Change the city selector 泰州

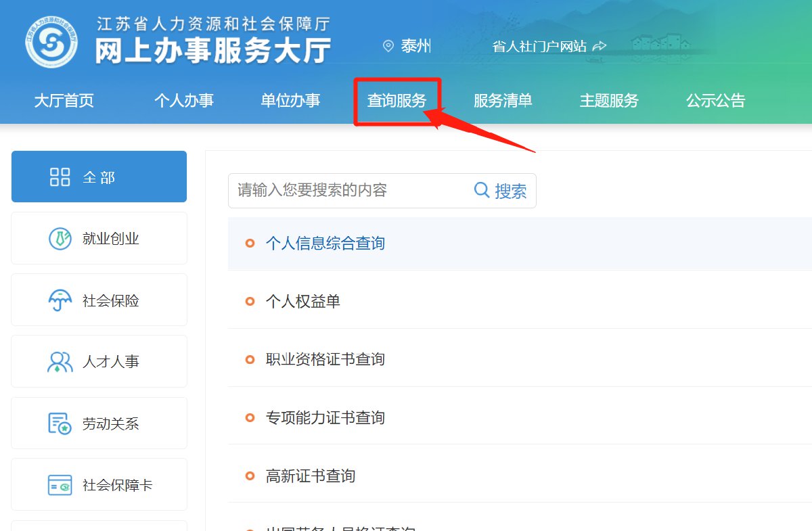pos(415,46)
